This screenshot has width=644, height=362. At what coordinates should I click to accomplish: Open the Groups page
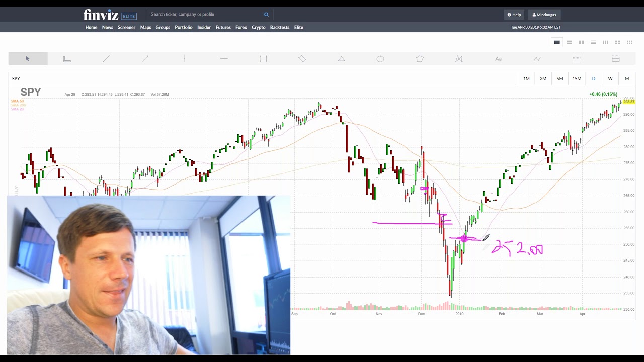163,27
